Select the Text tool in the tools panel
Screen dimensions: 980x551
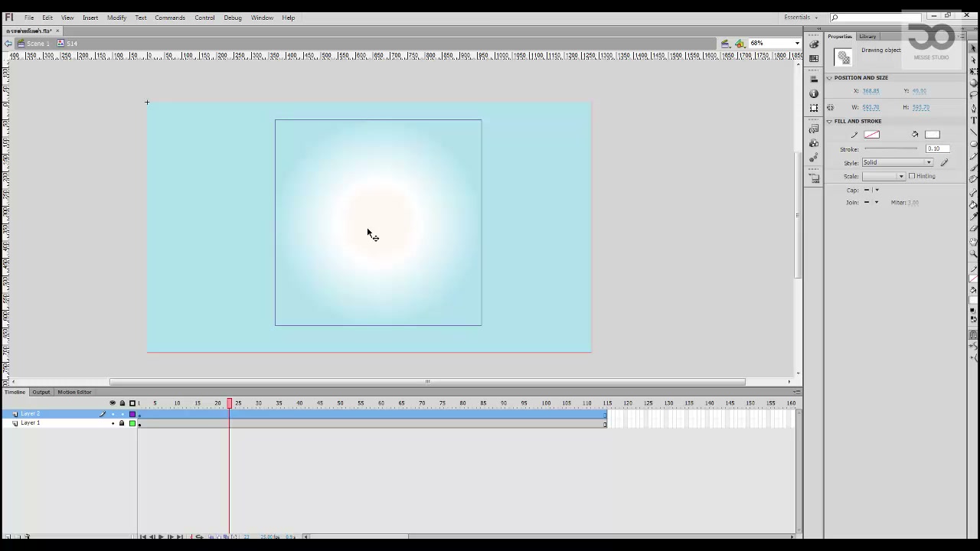click(974, 120)
